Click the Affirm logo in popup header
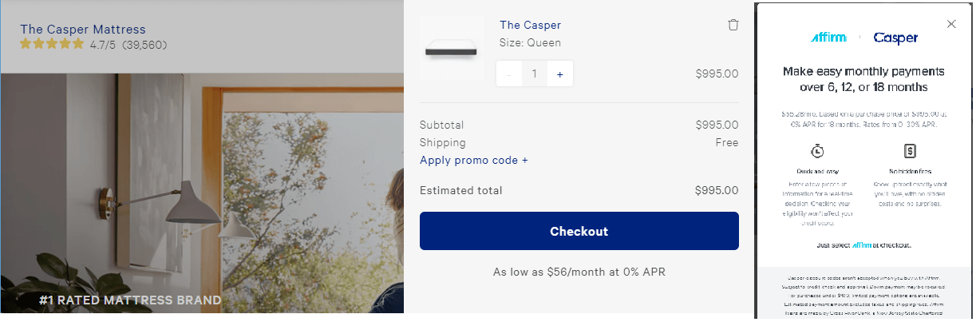 coord(828,38)
